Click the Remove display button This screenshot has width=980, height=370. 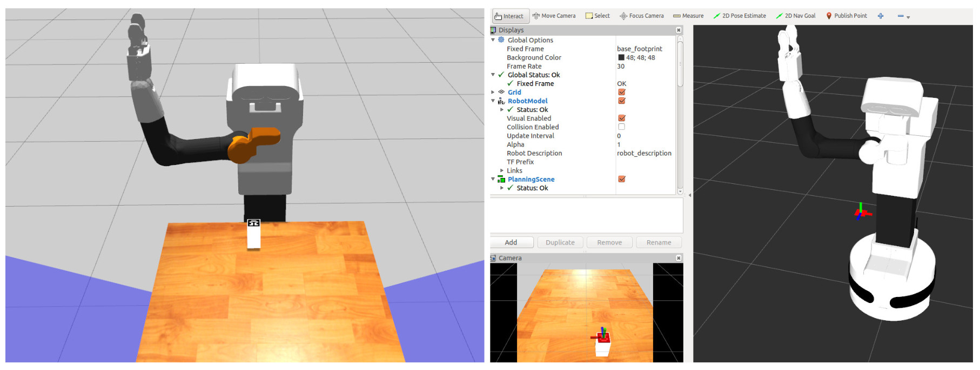609,242
